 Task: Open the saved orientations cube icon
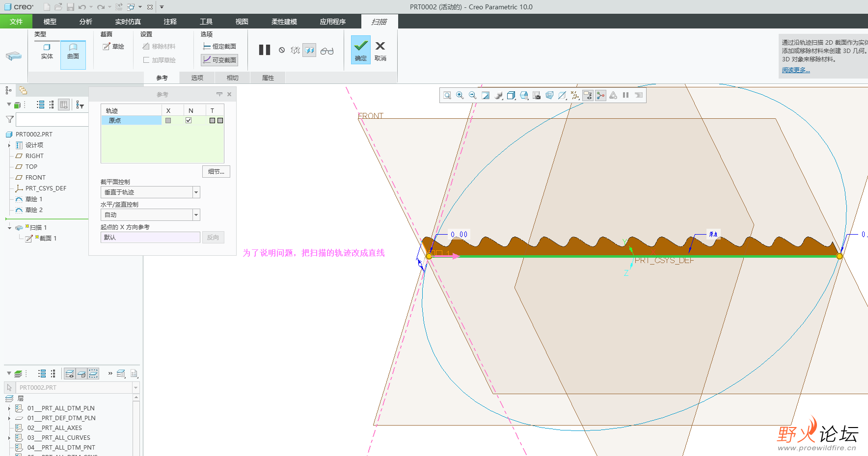[x=511, y=95]
